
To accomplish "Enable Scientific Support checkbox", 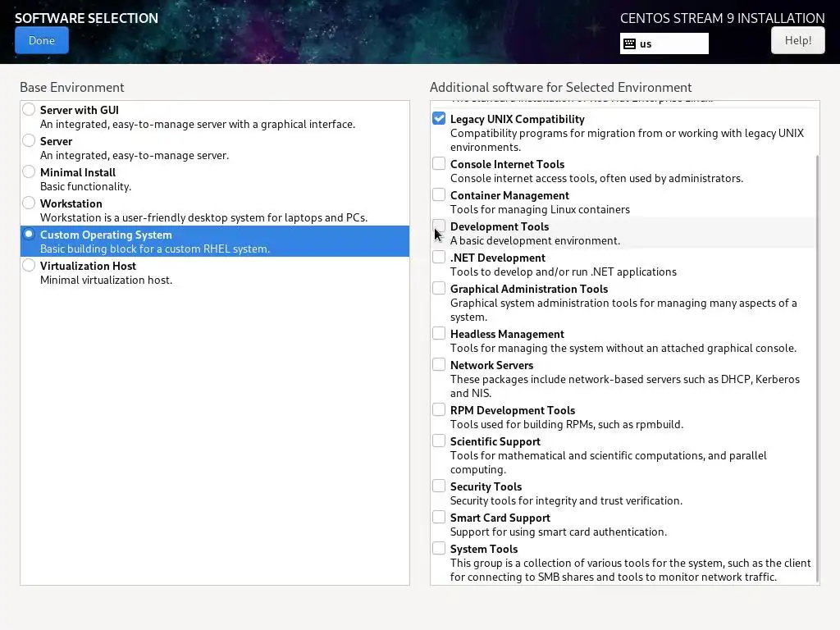I will point(439,441).
